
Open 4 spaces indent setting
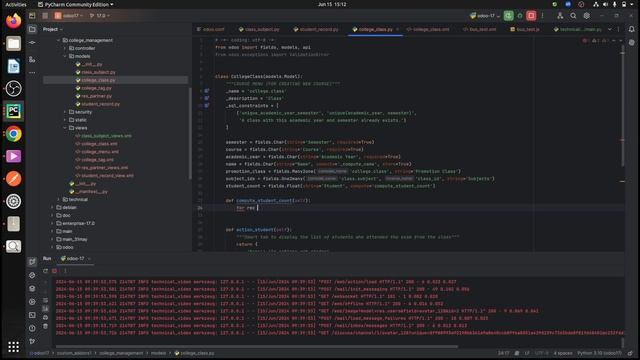click(563, 353)
